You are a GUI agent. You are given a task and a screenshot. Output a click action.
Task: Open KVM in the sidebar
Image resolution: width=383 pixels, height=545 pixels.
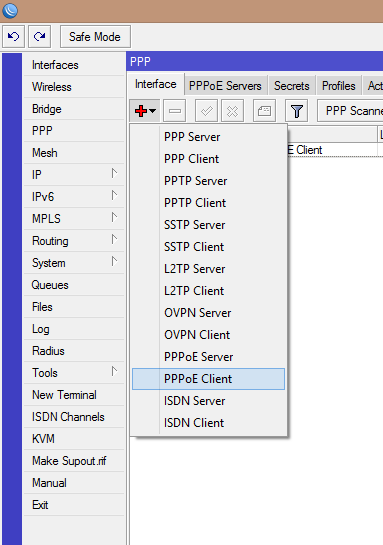[x=74, y=439]
